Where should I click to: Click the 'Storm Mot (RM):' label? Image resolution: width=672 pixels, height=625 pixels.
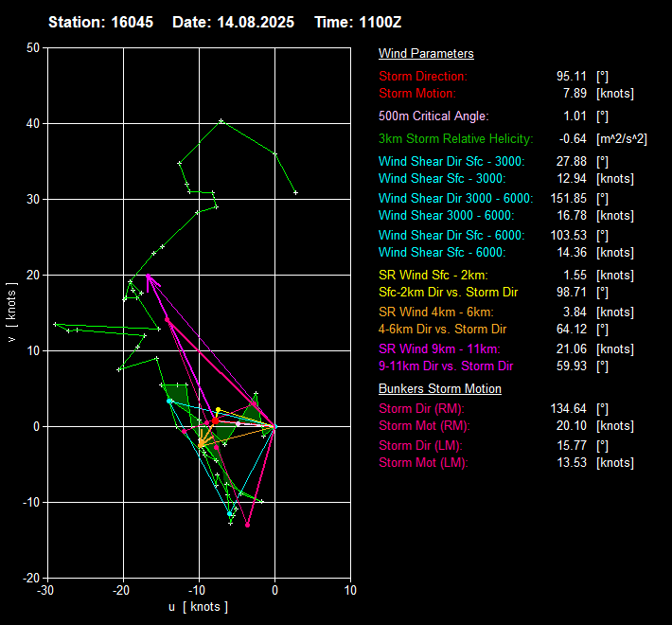(x=424, y=426)
